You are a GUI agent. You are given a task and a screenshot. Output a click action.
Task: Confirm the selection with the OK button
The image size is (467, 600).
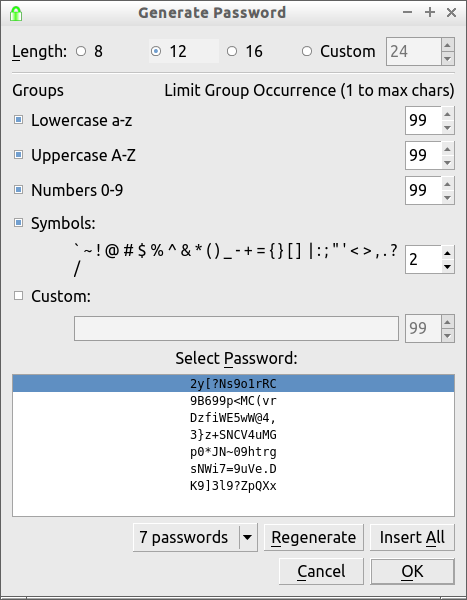412,571
